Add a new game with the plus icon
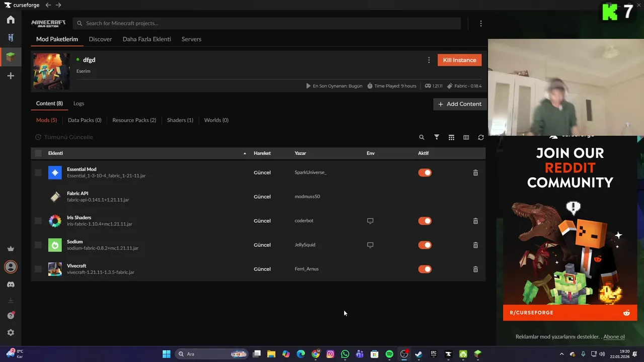This screenshot has height=362, width=644. (11, 76)
